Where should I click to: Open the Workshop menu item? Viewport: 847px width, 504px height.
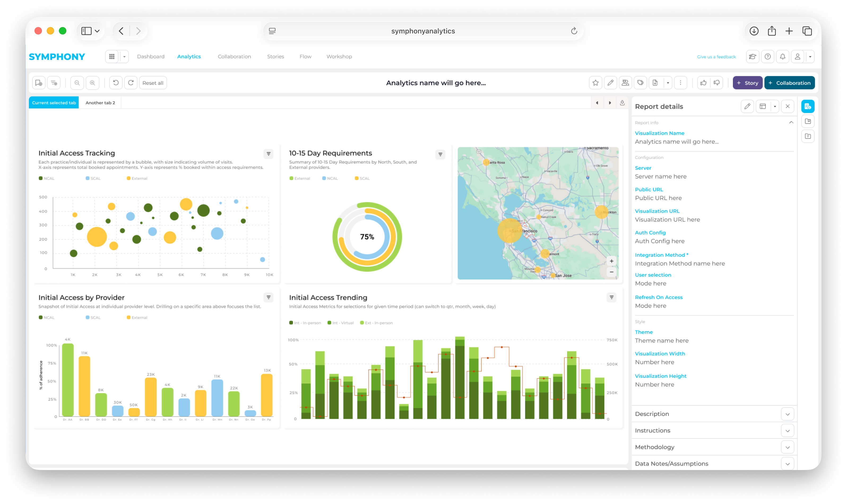point(339,57)
